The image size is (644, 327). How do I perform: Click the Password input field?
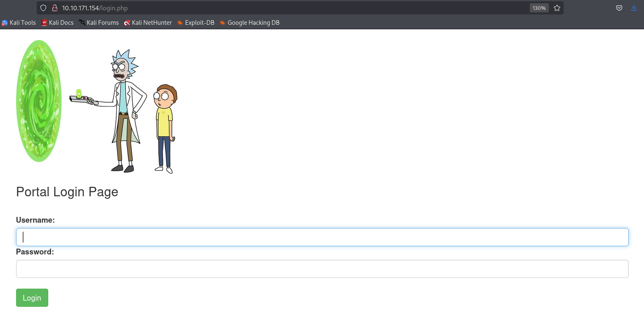click(322, 268)
